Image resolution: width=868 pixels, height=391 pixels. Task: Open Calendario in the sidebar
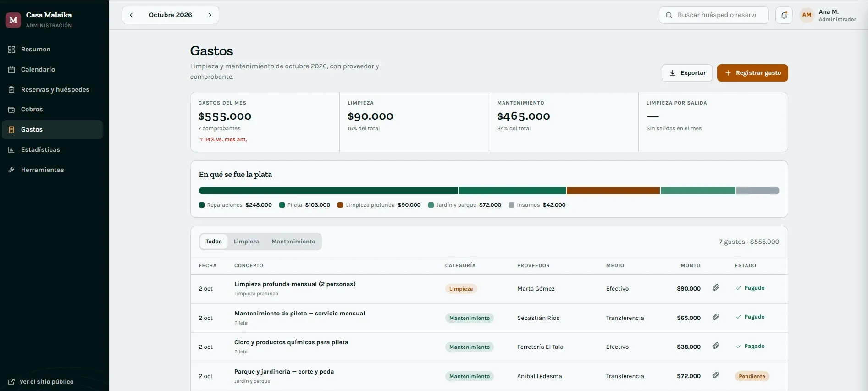point(52,70)
